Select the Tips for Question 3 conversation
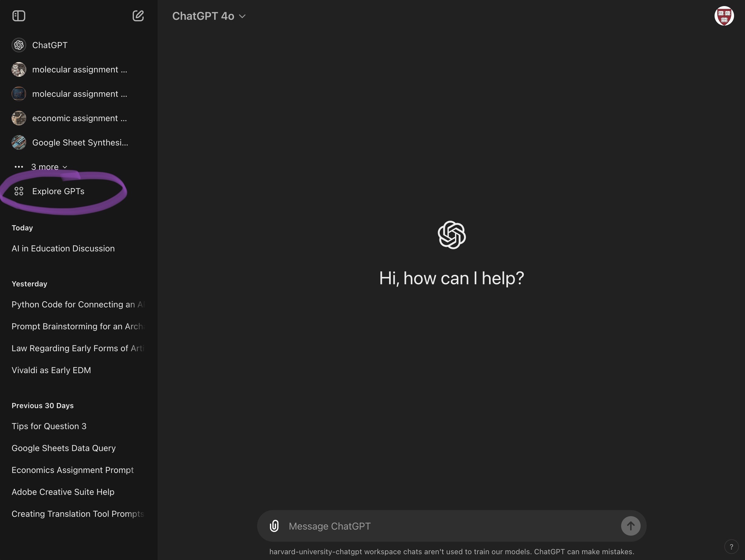The image size is (745, 560). (x=49, y=426)
